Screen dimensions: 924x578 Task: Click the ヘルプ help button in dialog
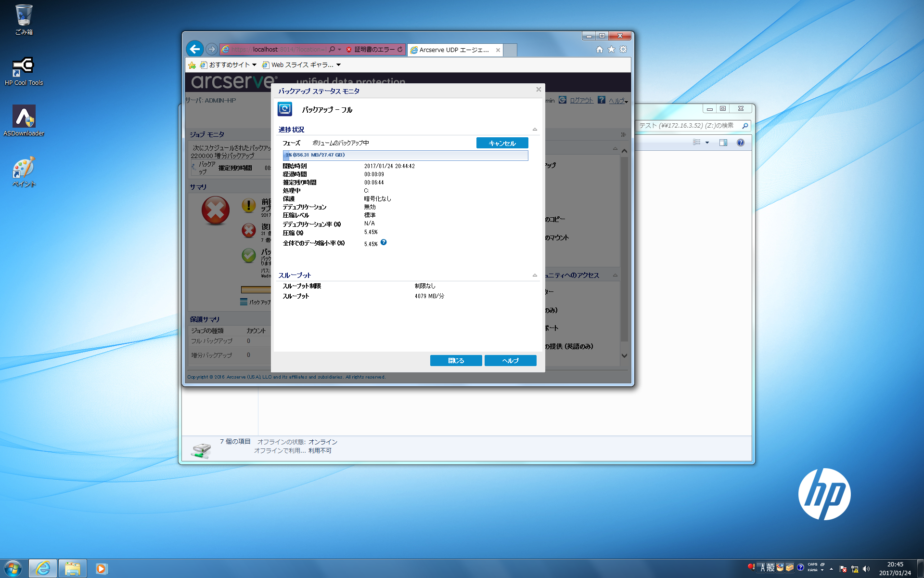[510, 360]
